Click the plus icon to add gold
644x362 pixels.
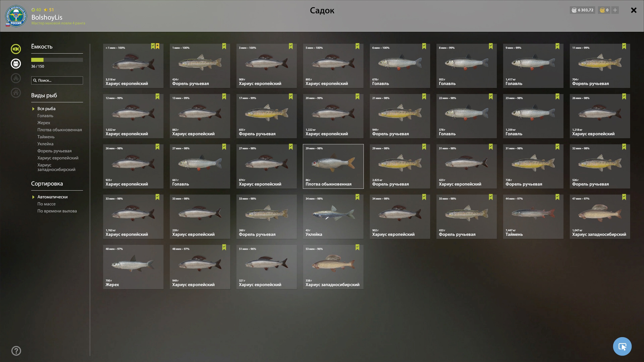click(x=615, y=10)
